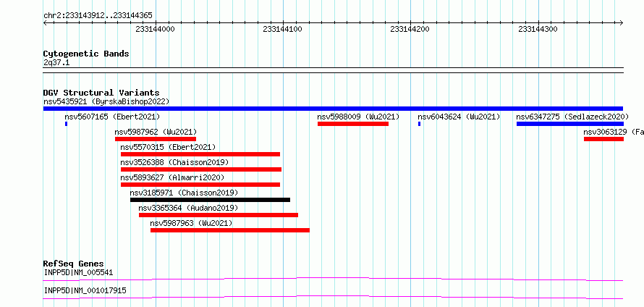Screen dimensions: 644x307
Task: Click the red bar under nsv3063129
Action: (603, 139)
